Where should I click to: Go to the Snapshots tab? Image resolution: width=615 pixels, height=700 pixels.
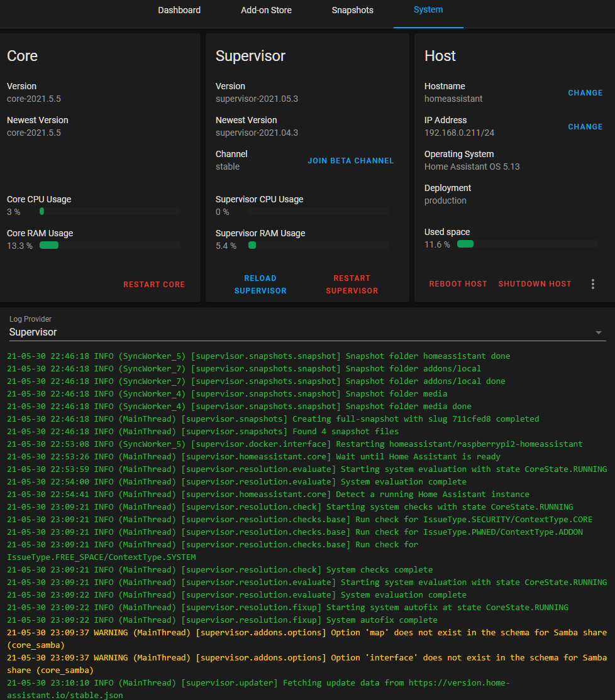352,10
